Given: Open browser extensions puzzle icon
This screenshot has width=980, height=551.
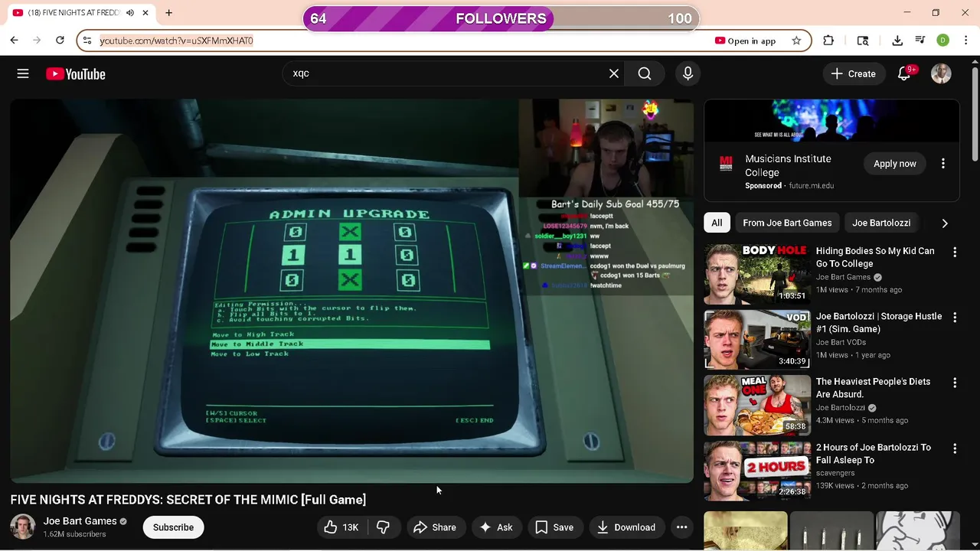Looking at the screenshot, I should (828, 41).
